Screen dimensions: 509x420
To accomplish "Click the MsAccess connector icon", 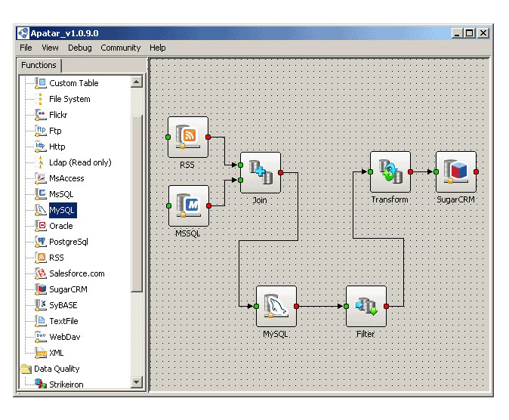I will 41,178.
